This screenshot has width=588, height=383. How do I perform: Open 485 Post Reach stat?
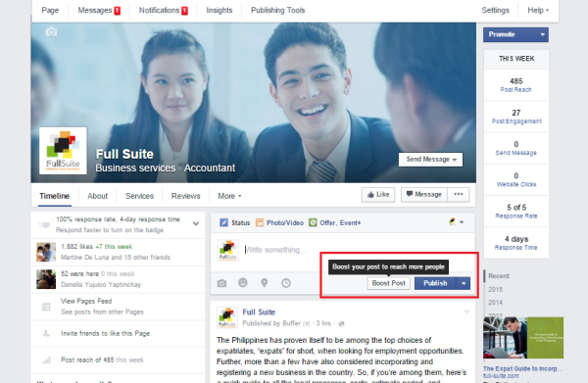point(516,85)
